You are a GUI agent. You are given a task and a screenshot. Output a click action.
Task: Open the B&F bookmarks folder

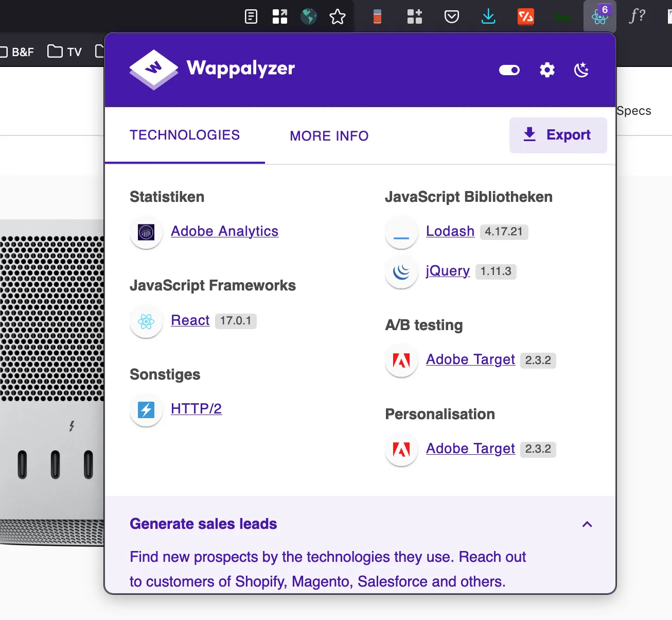point(17,52)
